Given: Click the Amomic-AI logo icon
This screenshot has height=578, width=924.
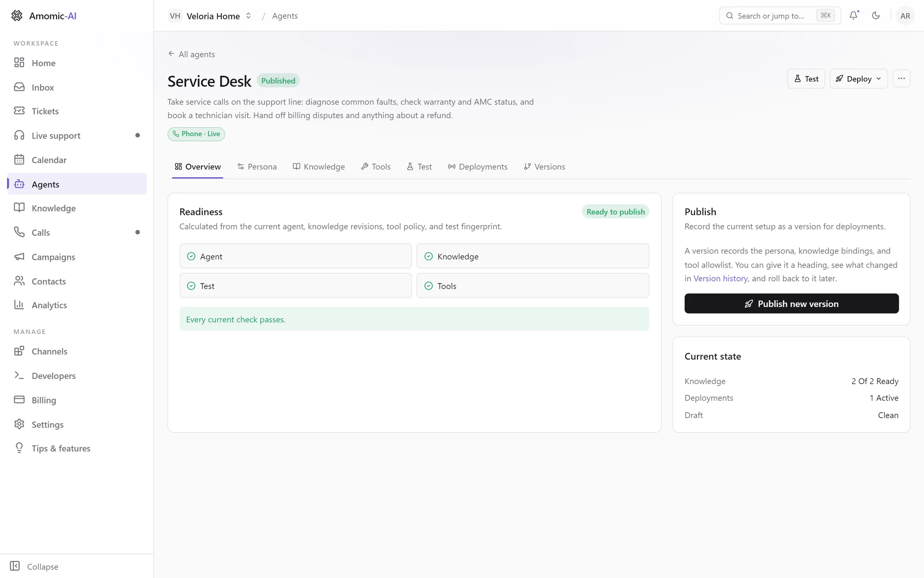Looking at the screenshot, I should 17,16.
